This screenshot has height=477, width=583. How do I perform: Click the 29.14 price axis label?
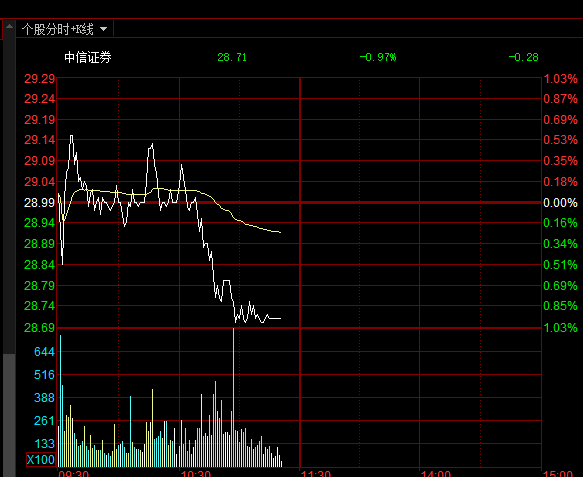39,140
